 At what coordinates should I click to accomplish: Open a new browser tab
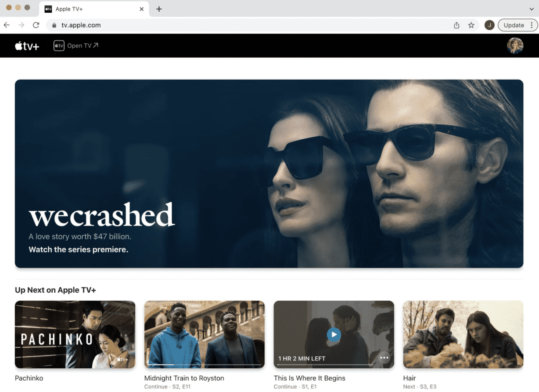159,9
